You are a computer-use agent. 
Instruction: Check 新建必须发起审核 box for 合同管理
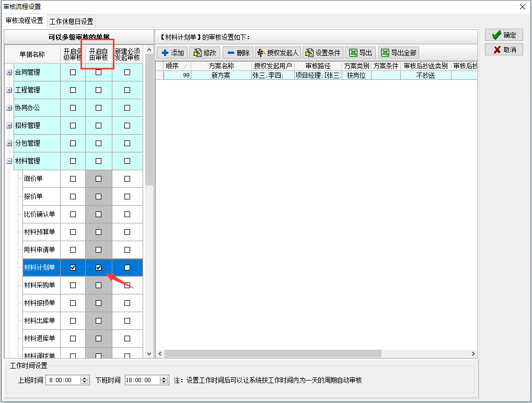[128, 73]
